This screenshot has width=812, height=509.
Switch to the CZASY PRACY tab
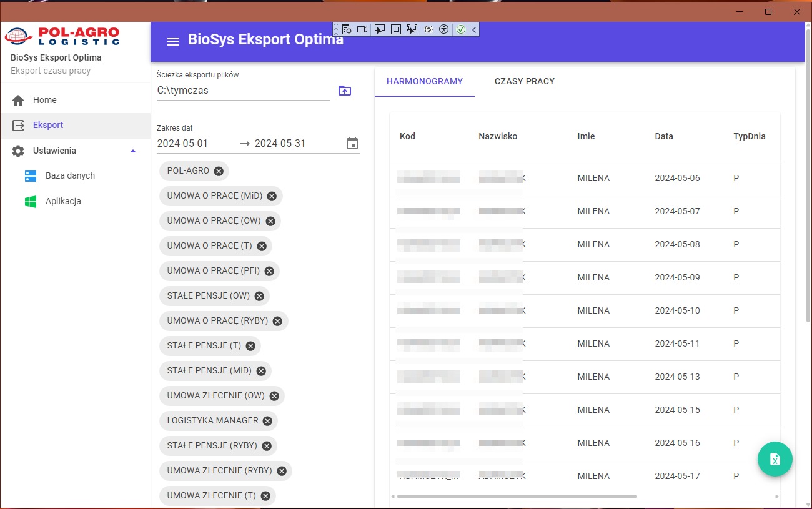pos(524,81)
